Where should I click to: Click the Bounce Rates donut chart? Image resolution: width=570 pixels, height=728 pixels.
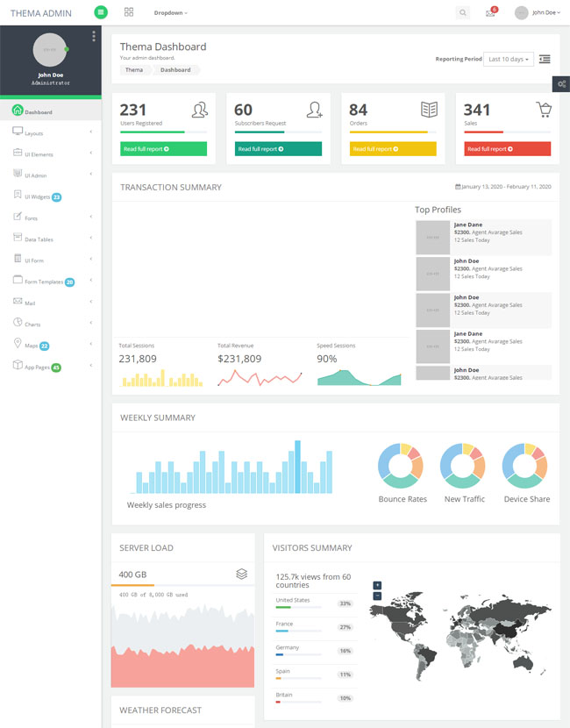click(402, 465)
